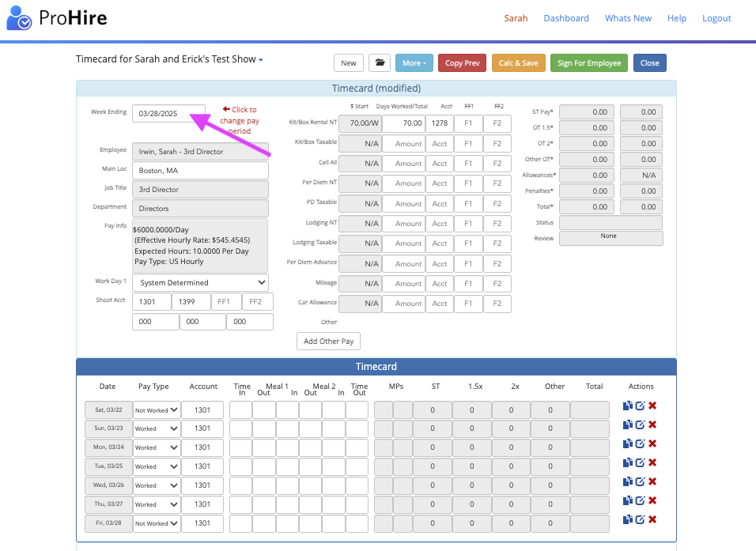Click the ProHire logo icon

click(19, 18)
